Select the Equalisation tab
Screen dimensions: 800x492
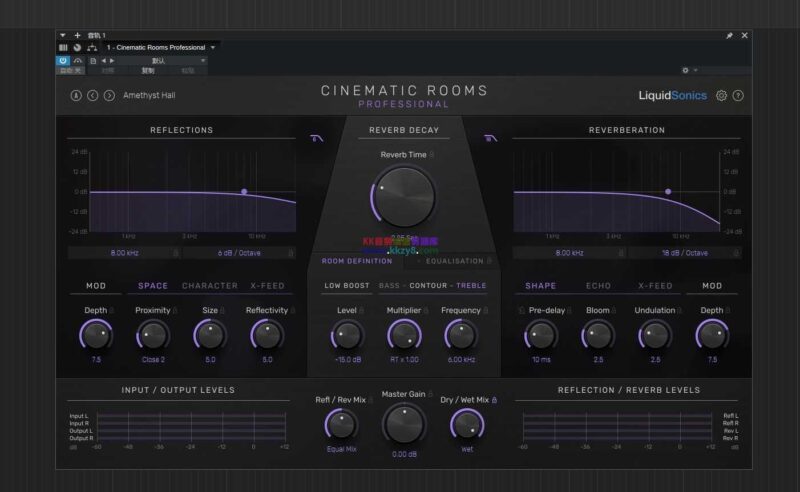coord(454,261)
